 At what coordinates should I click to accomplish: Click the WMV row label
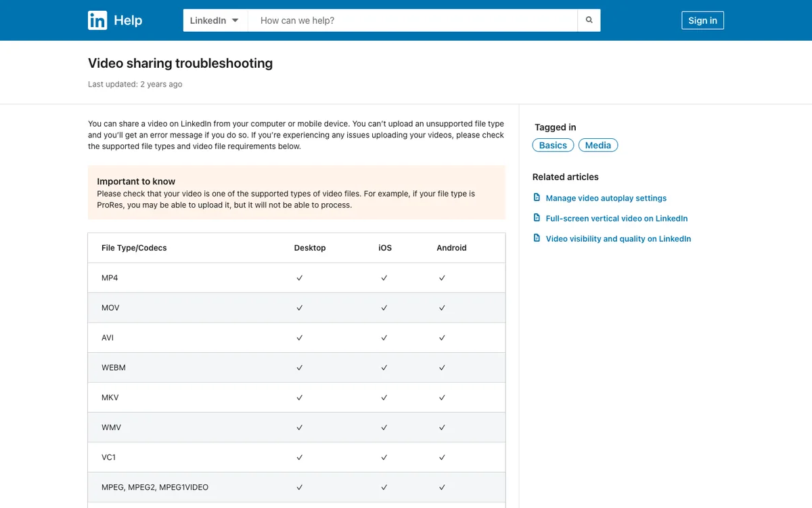click(111, 427)
